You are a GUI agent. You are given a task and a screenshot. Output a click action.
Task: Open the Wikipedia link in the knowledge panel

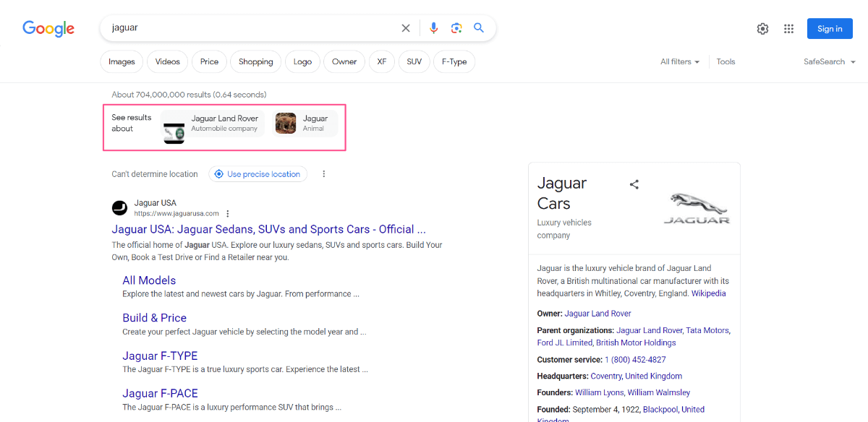tap(709, 293)
